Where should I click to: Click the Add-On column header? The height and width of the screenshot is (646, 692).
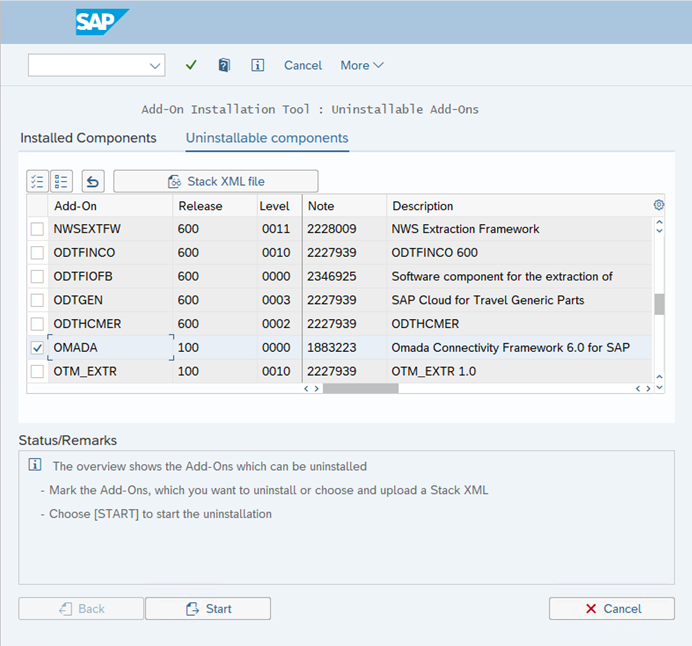110,206
